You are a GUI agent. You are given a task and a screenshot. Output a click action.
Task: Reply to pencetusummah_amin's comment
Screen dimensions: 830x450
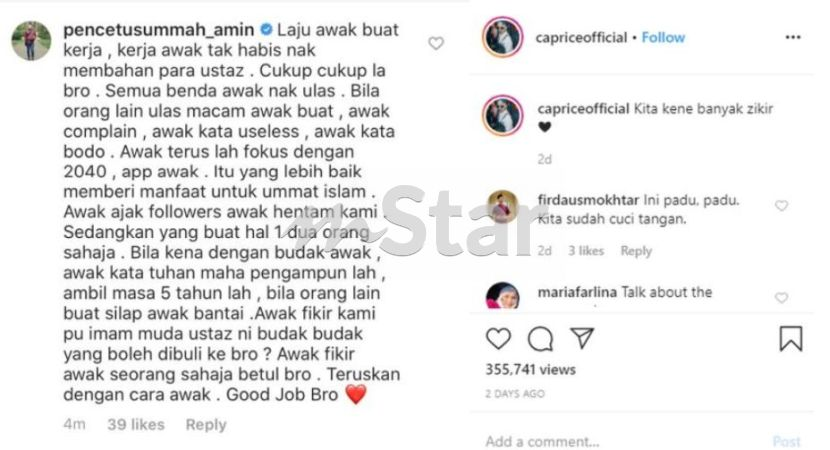pyautogui.click(x=206, y=425)
